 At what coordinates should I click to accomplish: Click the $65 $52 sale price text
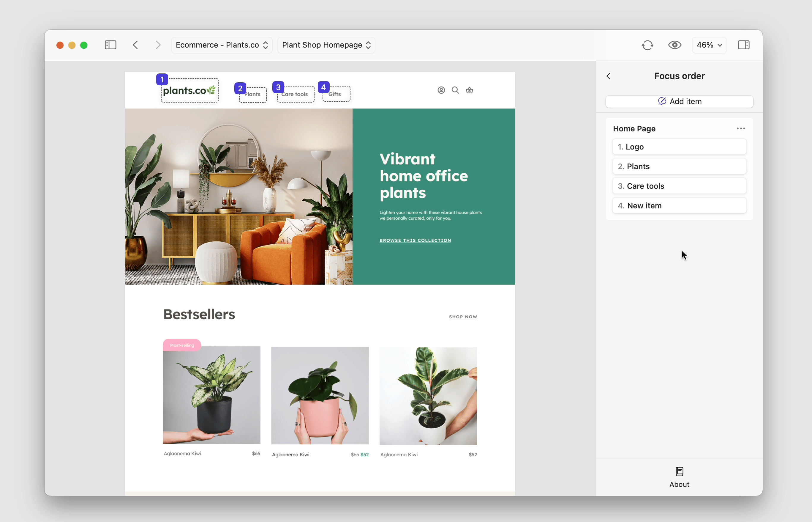pos(360,455)
